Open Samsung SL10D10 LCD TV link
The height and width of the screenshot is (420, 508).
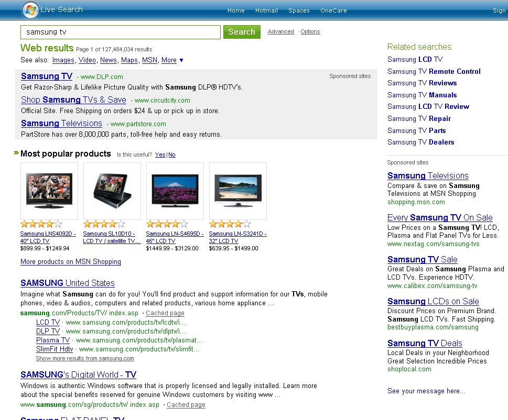[x=112, y=237]
